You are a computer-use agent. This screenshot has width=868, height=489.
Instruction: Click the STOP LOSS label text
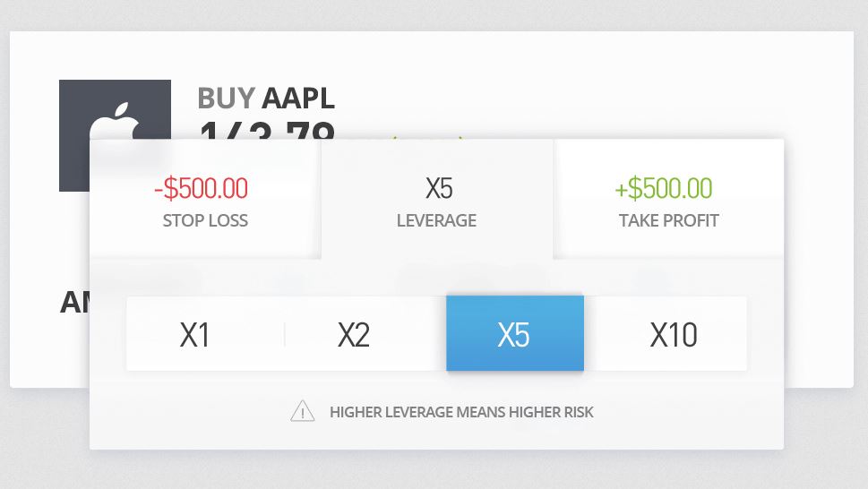coord(205,220)
